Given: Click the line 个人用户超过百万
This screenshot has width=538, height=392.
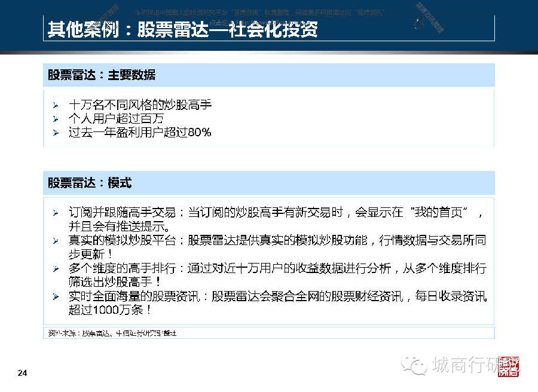Looking at the screenshot, I should pos(116,119).
